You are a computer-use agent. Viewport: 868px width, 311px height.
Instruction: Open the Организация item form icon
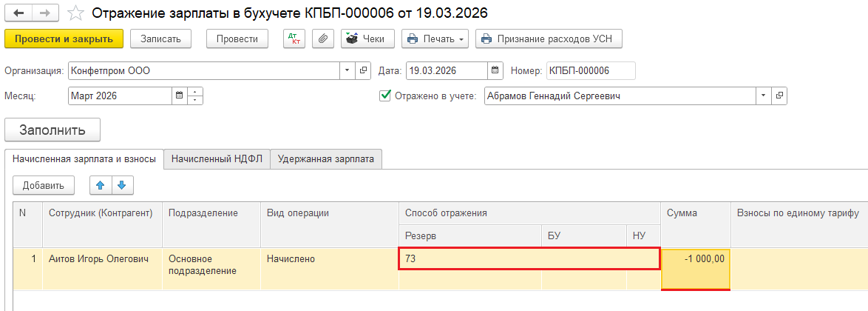(x=363, y=70)
